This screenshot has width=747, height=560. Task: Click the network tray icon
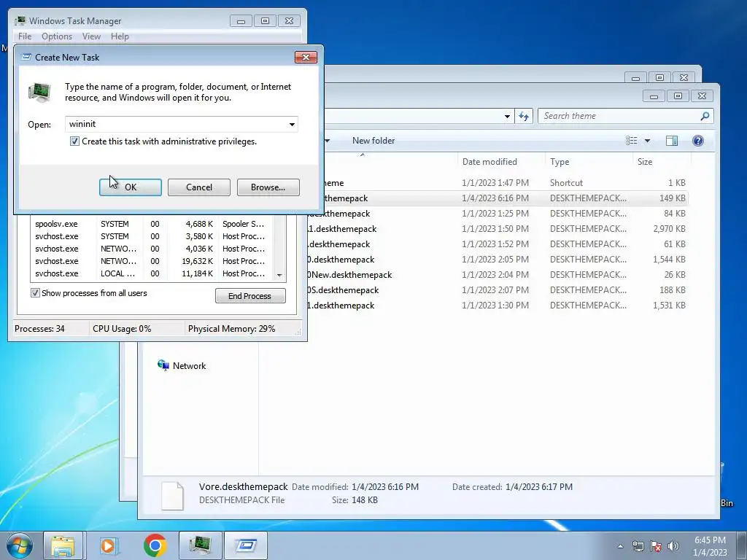tap(638, 546)
